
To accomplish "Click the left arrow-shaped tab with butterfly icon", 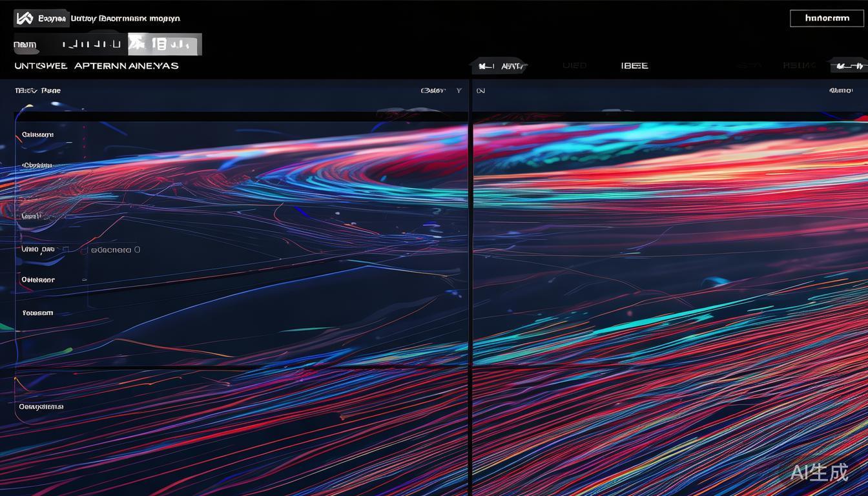I will pyautogui.click(x=499, y=66).
